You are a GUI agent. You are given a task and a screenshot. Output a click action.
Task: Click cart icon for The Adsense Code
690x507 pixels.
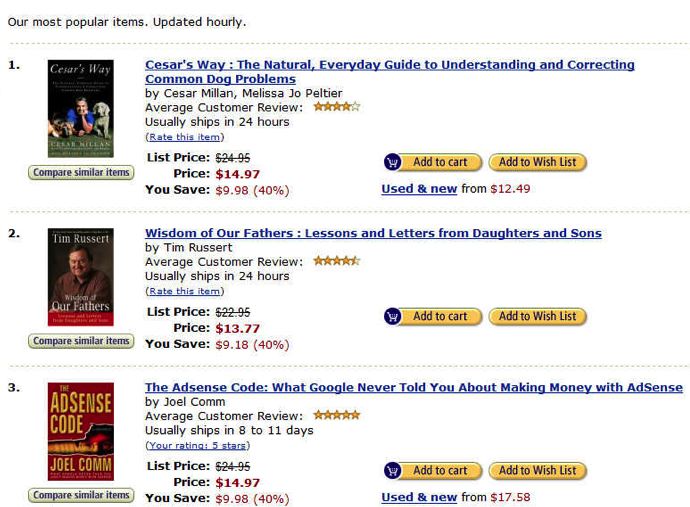[x=393, y=470]
